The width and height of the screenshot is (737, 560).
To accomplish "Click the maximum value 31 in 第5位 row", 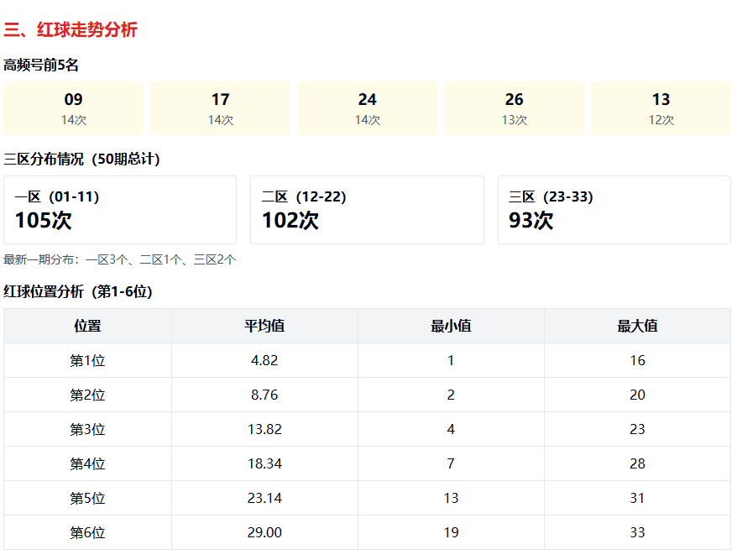I will [637, 498].
